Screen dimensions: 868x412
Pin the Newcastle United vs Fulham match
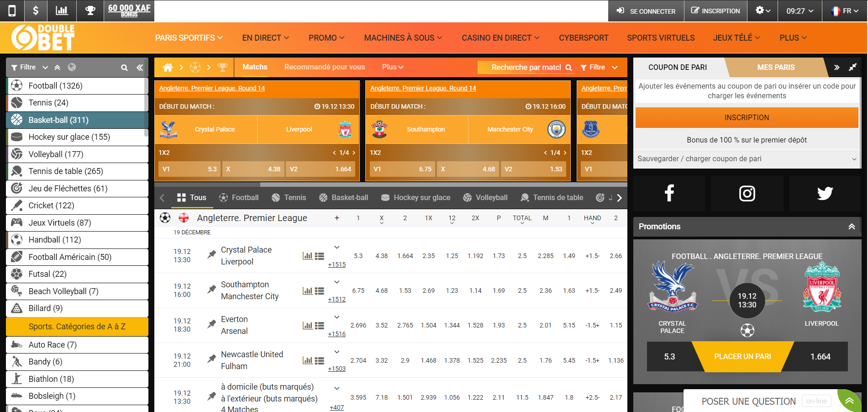click(x=211, y=359)
